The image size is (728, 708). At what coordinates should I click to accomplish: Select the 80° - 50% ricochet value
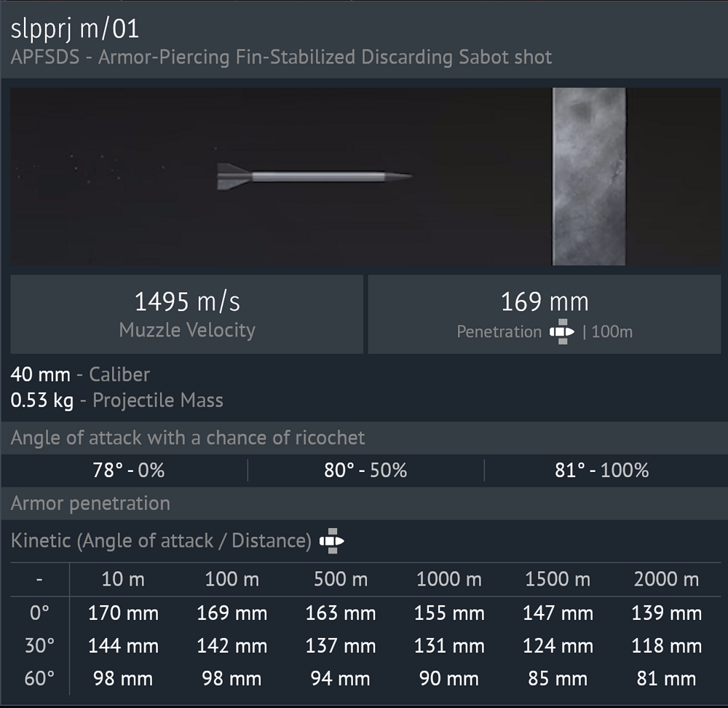pyautogui.click(x=365, y=471)
